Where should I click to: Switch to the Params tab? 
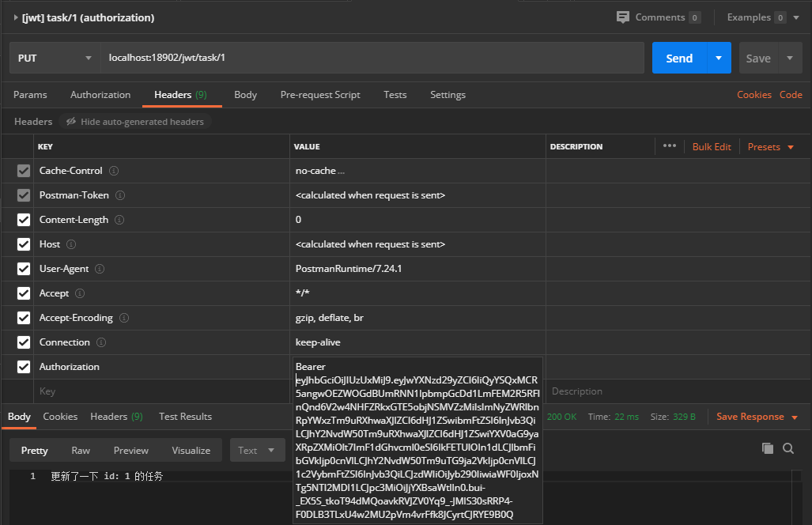tap(30, 95)
